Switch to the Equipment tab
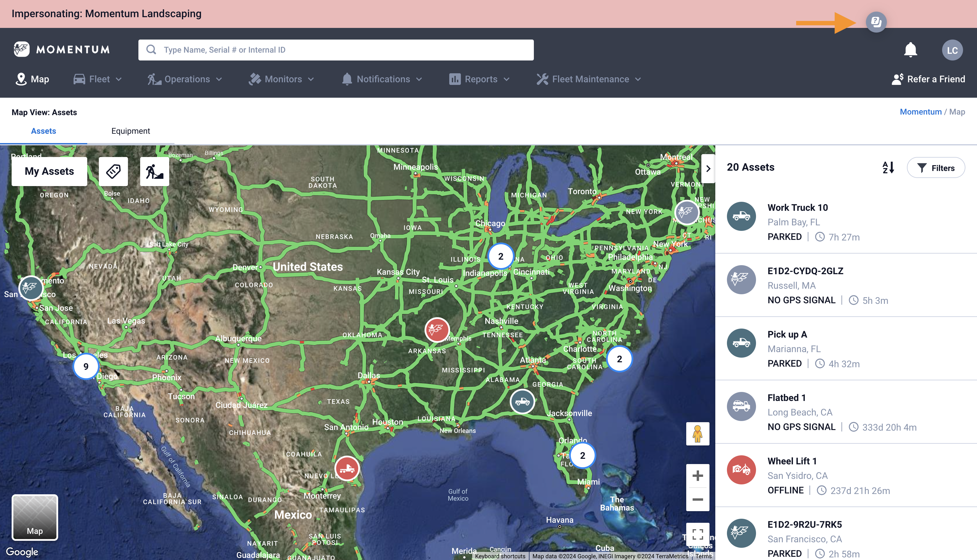 [130, 131]
